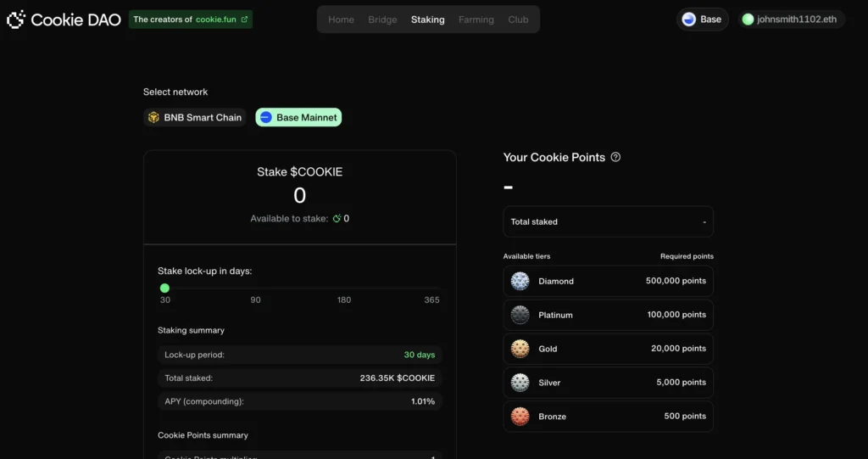868x459 pixels.
Task: Switch to the Farming tab
Action: 476,20
